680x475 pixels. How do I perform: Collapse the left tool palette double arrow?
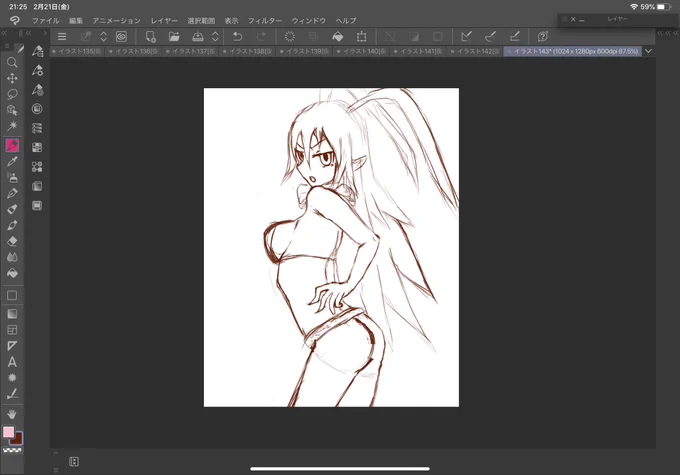[x=4, y=33]
